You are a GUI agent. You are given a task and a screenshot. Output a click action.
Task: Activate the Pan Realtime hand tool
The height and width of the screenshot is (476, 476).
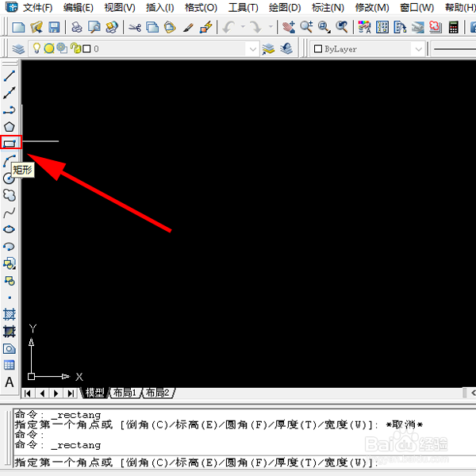click(x=289, y=27)
